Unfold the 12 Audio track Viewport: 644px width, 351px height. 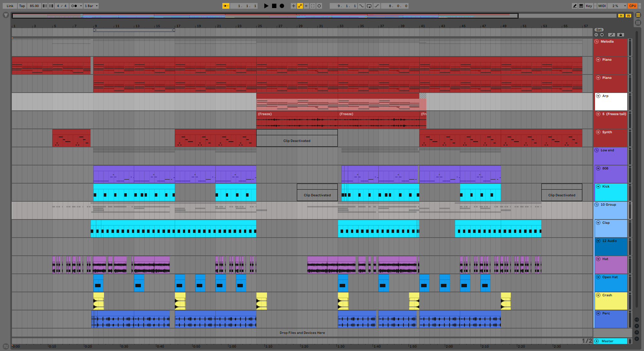(598, 241)
